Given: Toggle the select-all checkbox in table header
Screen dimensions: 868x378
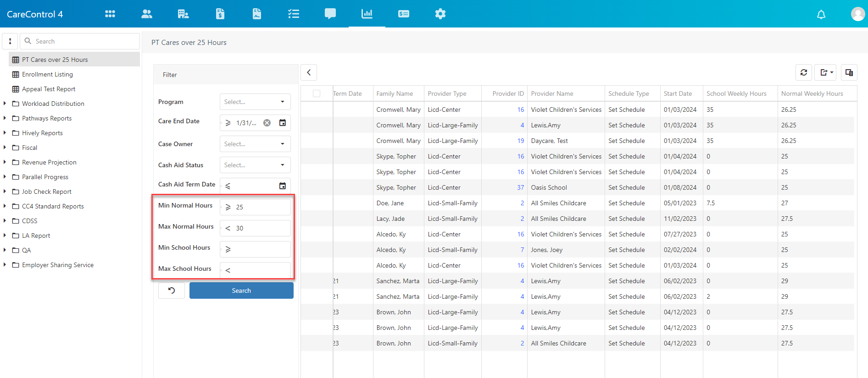Looking at the screenshot, I should coord(317,93).
